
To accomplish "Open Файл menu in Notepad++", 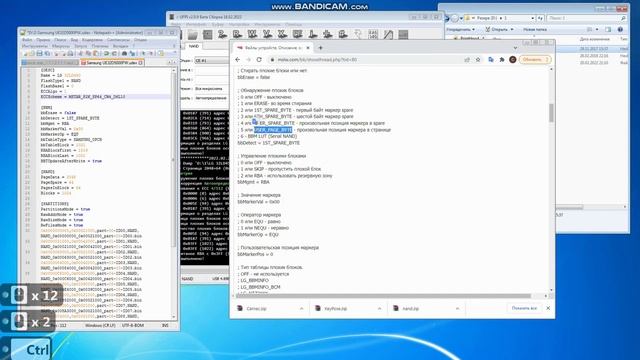I will [27, 40].
